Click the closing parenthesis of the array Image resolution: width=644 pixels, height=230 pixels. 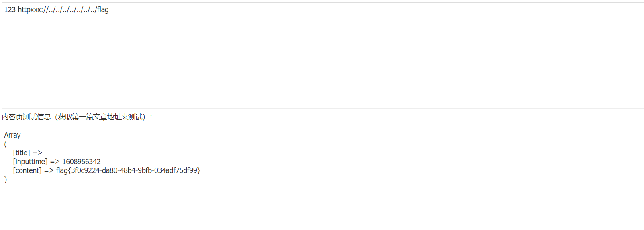(6, 179)
